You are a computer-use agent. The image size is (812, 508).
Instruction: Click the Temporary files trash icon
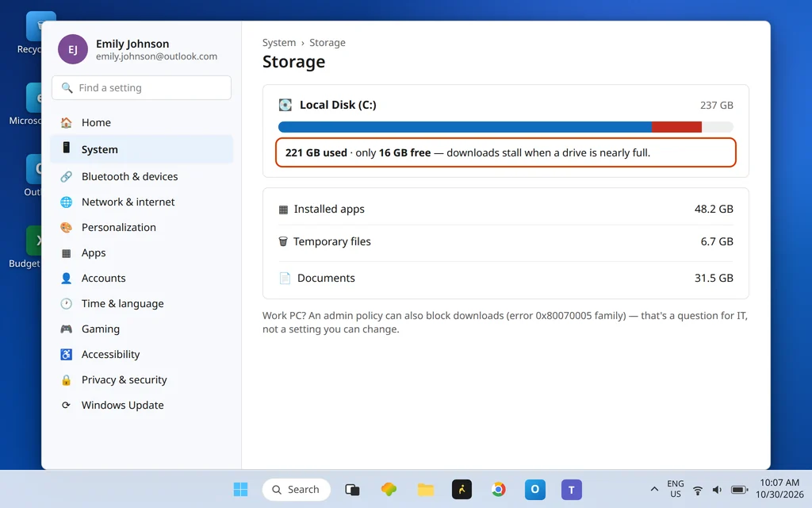coord(283,241)
